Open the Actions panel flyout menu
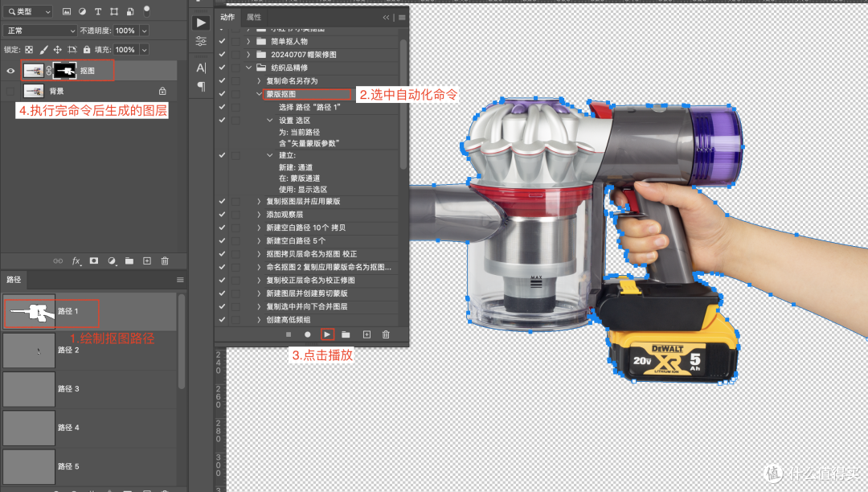Viewport: 868px width, 492px height. tap(402, 18)
